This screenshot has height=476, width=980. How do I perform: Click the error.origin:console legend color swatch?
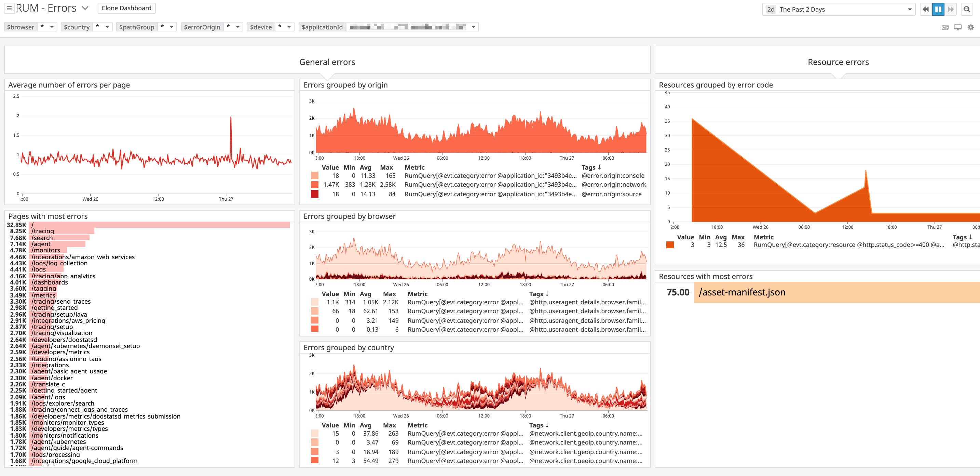click(x=315, y=175)
